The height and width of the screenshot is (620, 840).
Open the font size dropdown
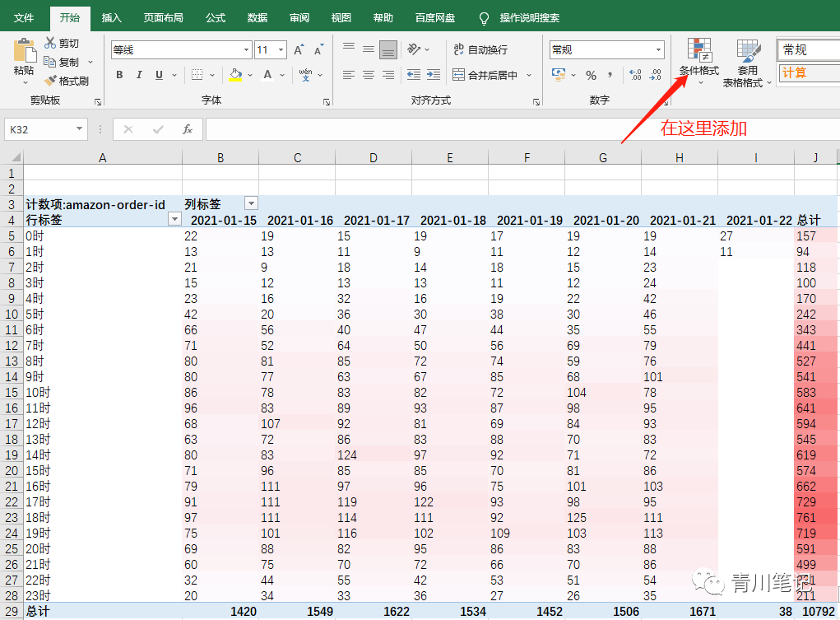281,50
